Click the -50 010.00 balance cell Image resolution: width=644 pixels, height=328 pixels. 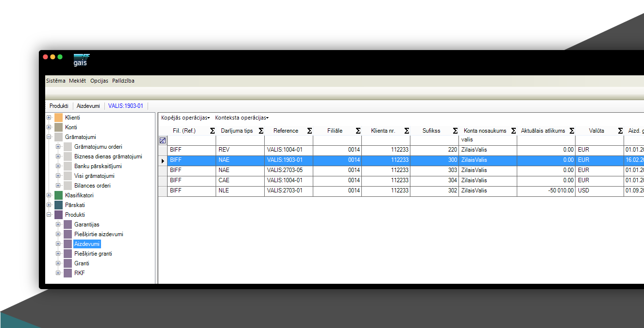(546, 191)
